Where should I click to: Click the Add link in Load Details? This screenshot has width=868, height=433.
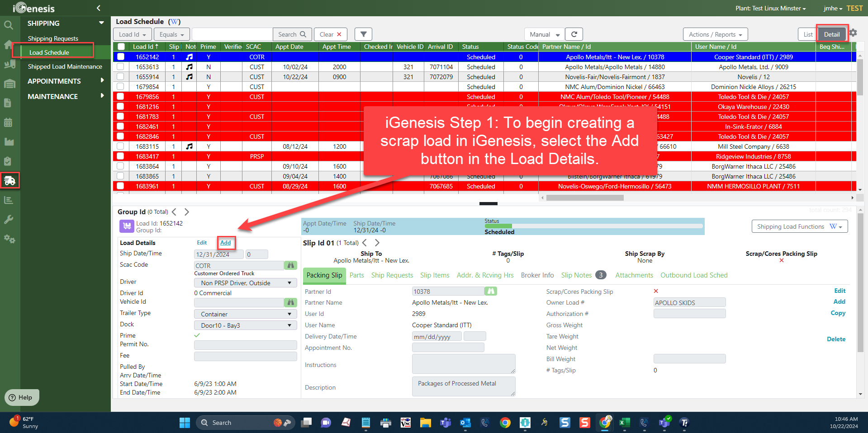[x=225, y=243]
